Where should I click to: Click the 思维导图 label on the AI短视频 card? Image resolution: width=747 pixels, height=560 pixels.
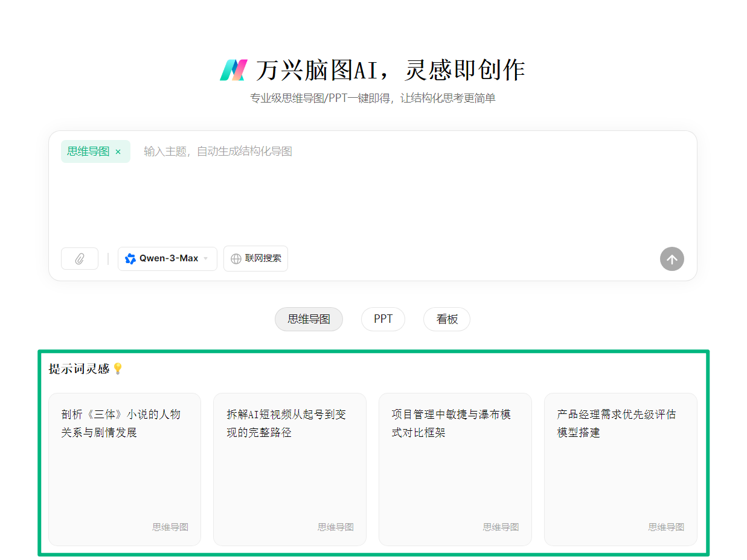tap(336, 527)
